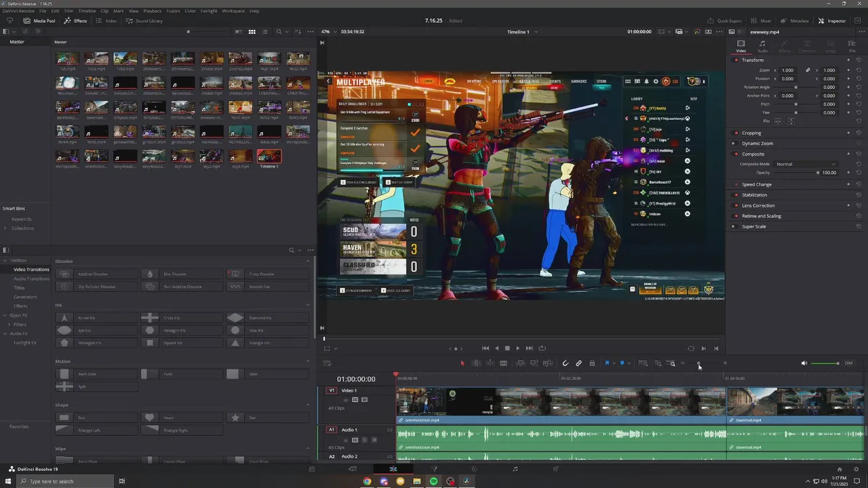Switch to the File inspector tab
Image resolution: width=868 pixels, height=488 pixels.
(x=852, y=46)
